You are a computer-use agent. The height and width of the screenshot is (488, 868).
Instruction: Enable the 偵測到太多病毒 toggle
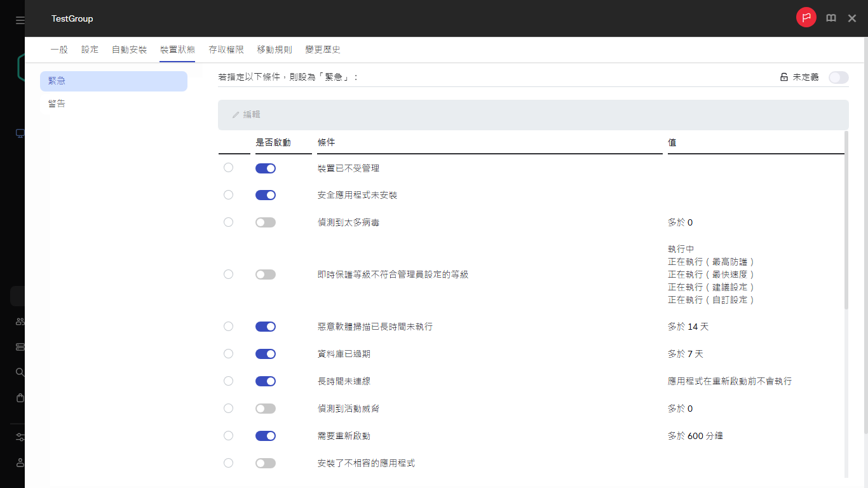click(266, 222)
